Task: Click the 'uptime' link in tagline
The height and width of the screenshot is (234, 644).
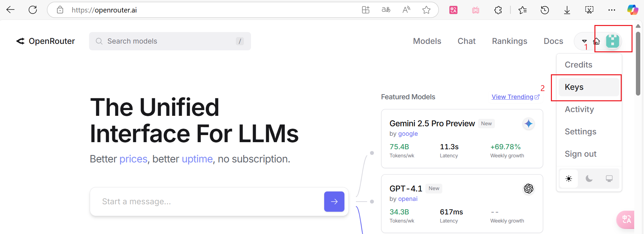Action: click(x=197, y=159)
